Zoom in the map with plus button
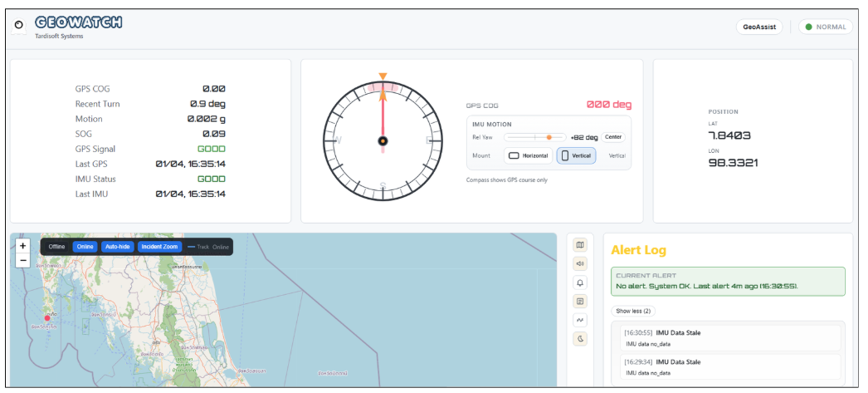The image size is (868, 393). pyautogui.click(x=22, y=246)
